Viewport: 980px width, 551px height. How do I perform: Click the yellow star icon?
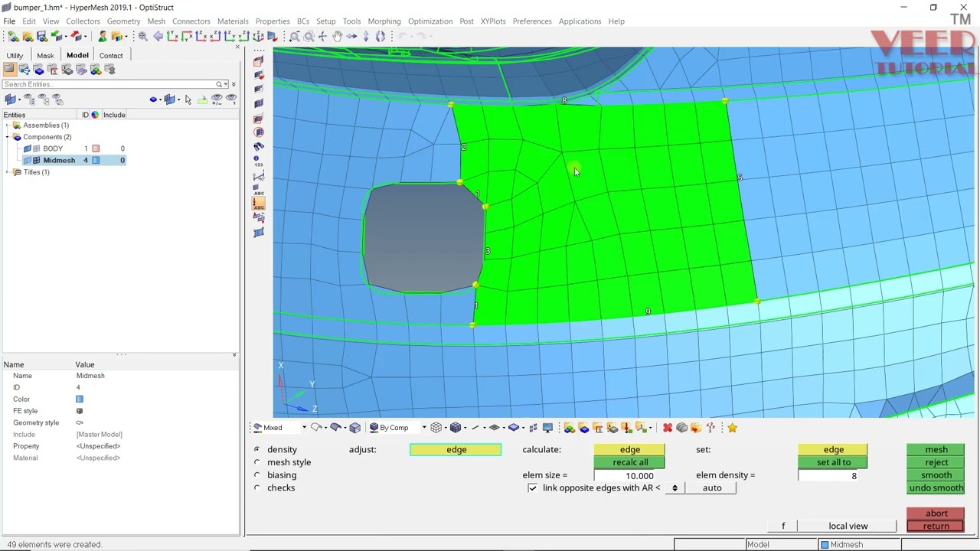click(x=733, y=428)
